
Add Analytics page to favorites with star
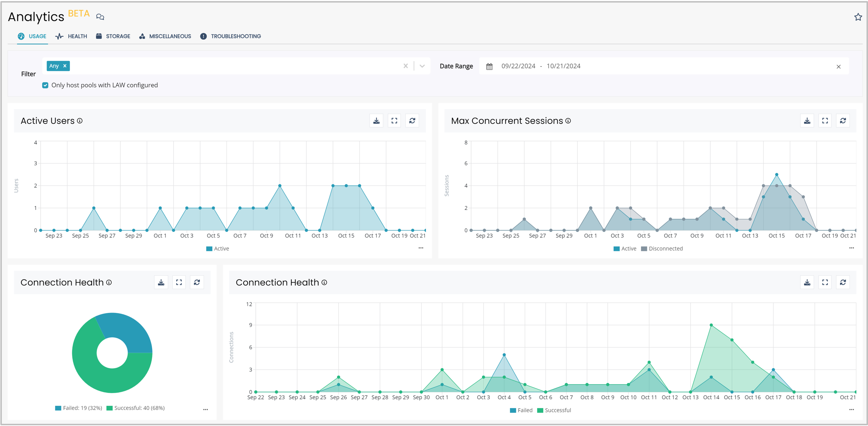point(858,17)
